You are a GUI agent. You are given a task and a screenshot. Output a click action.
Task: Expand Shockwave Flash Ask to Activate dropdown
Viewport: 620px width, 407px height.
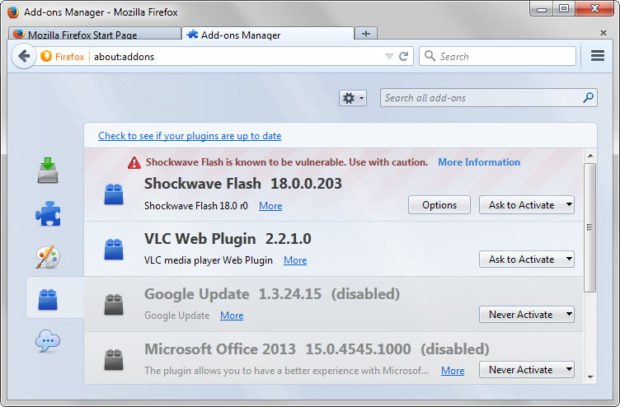(527, 205)
